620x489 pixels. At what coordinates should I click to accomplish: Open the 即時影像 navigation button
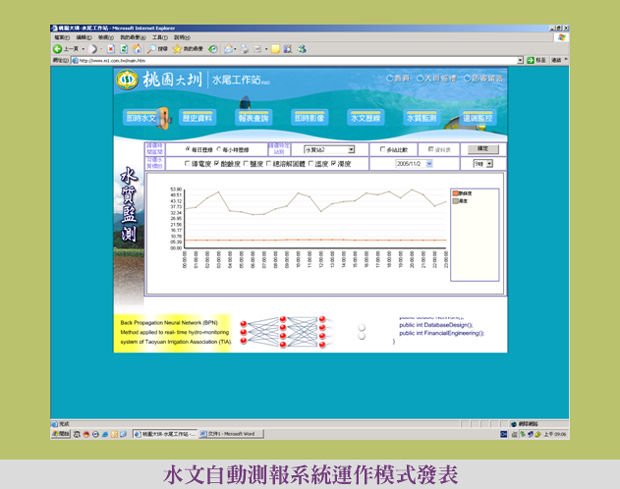(309, 118)
